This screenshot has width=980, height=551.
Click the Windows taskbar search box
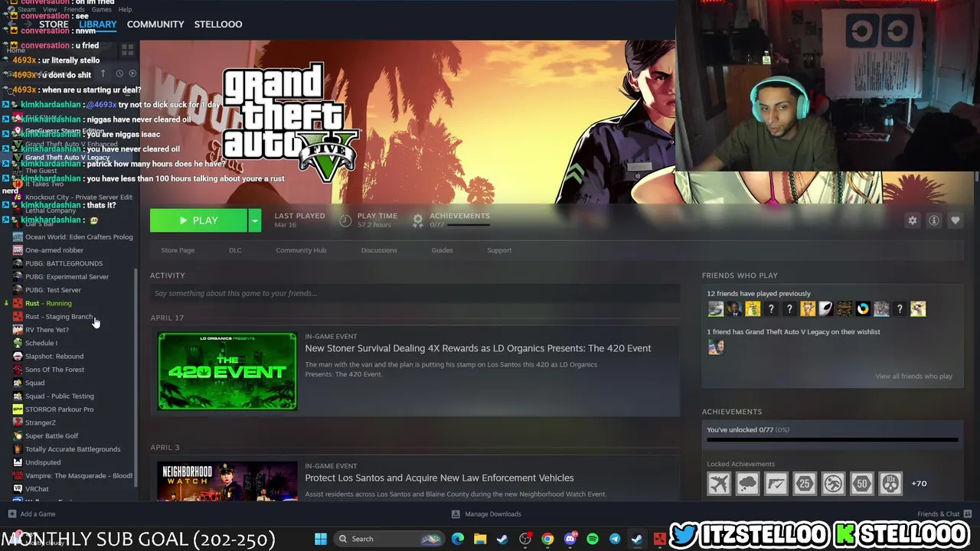pyautogui.click(x=389, y=539)
